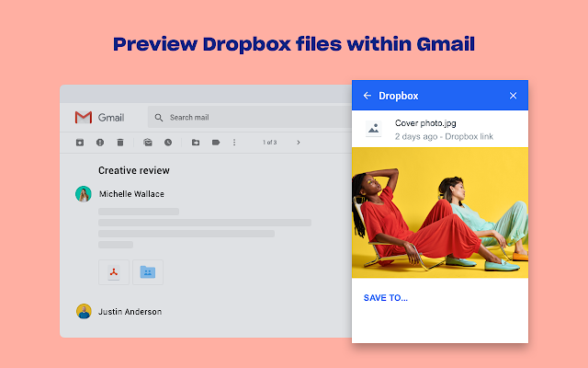Screen dimensions: 588x368
Task: Open Justin Anderson's profile avatar
Action: coord(84,311)
